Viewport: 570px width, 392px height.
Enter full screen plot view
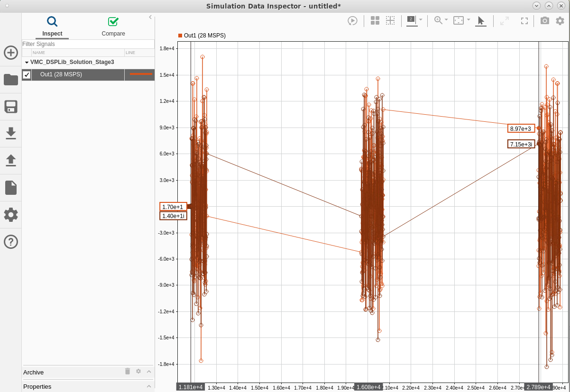click(x=524, y=21)
